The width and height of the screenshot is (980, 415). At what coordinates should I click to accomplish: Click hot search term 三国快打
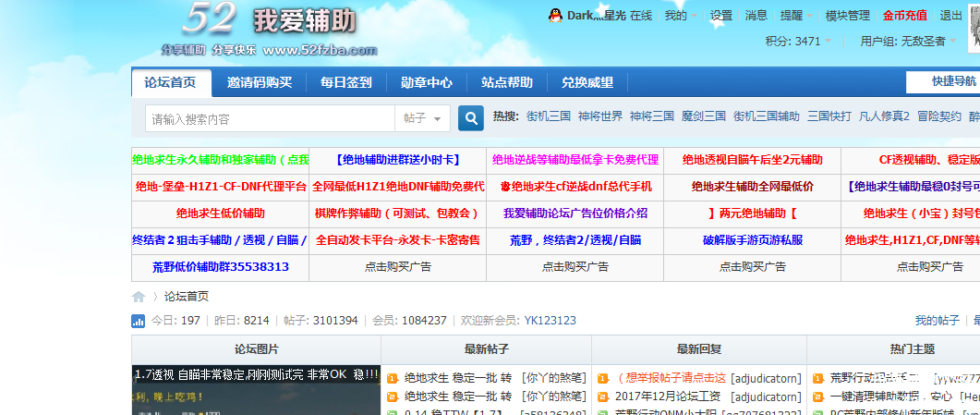pyautogui.click(x=829, y=116)
